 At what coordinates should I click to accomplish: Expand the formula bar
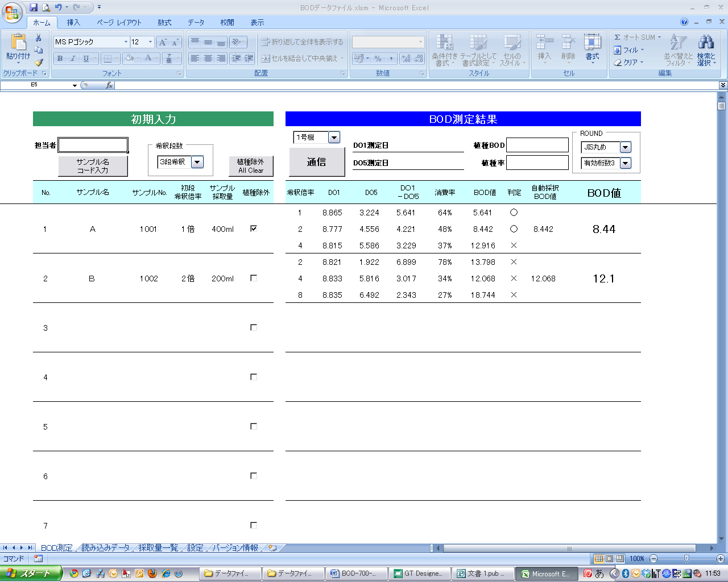[x=723, y=85]
